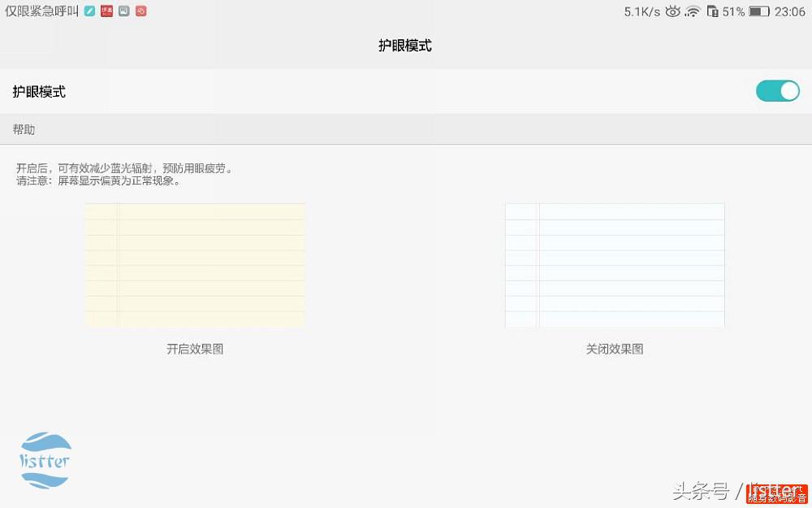Tap the rightmost red app notification icon
The width and height of the screenshot is (812, 508).
click(140, 11)
